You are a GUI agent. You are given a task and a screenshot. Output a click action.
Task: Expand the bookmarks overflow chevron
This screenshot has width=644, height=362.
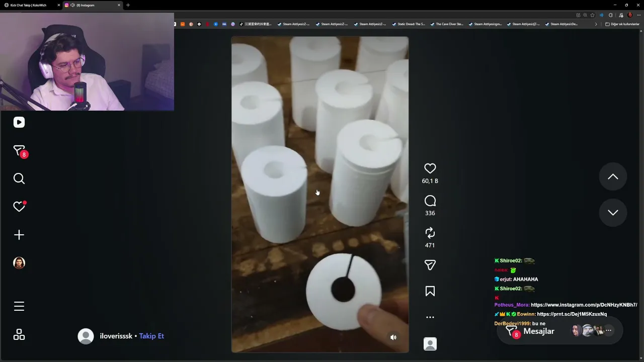(596, 24)
